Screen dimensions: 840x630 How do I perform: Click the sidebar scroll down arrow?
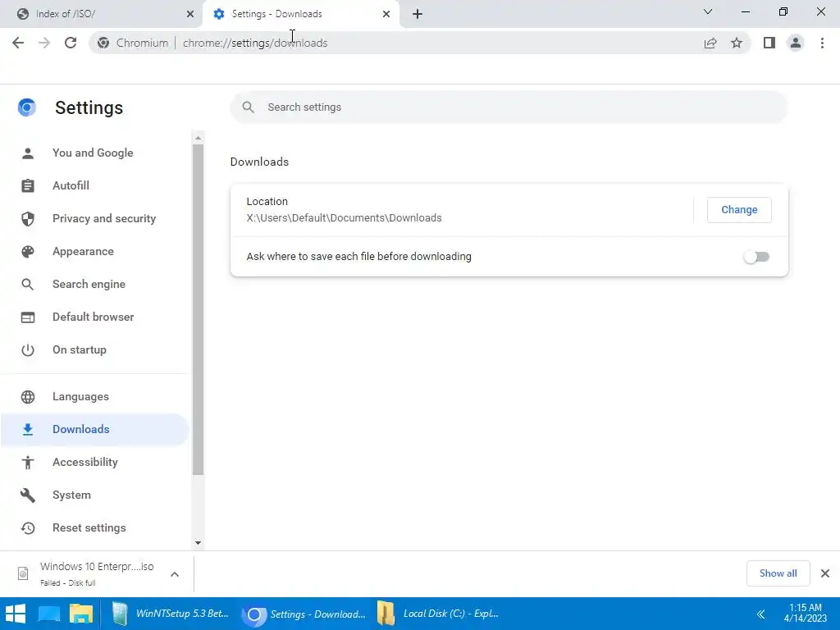point(199,543)
